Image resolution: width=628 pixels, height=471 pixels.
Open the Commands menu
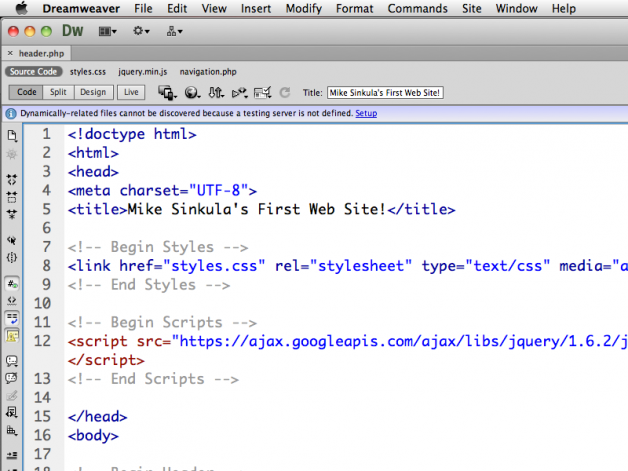[x=417, y=8]
